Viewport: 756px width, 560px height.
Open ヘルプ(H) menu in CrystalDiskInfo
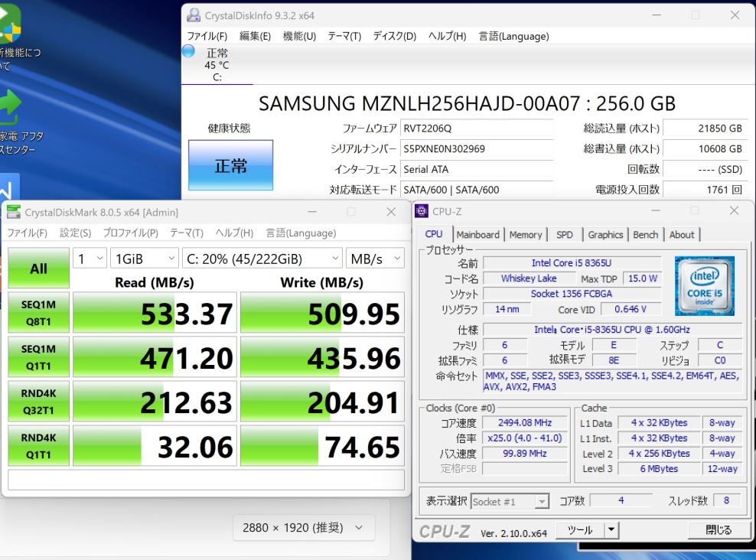[x=447, y=36]
